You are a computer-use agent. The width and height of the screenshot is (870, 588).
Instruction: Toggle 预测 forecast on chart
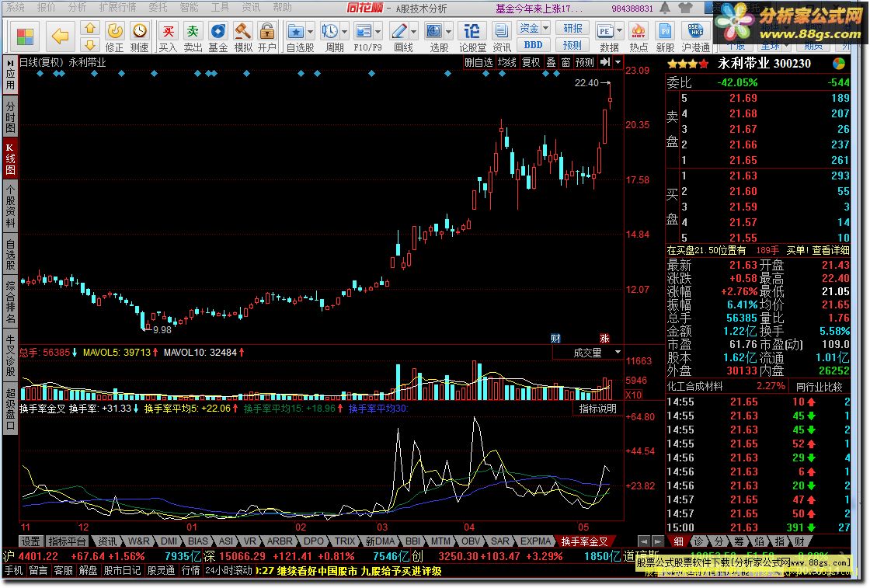584,62
